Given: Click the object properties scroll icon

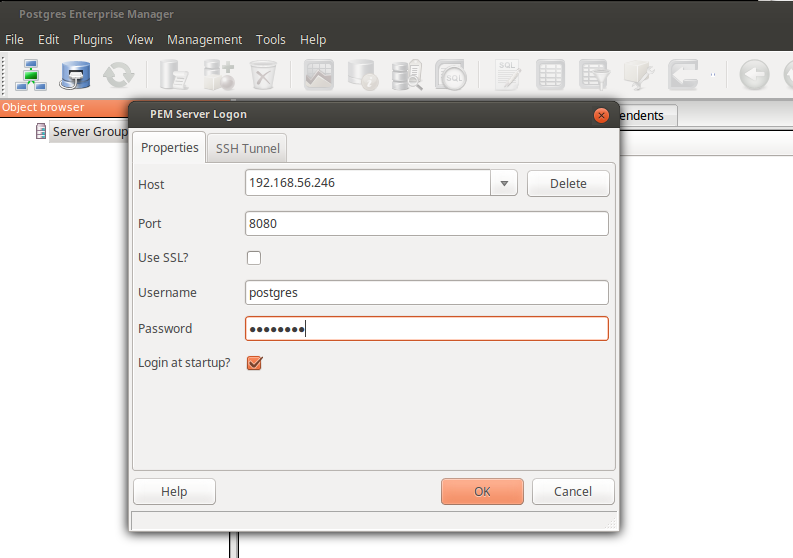Looking at the screenshot, I should tap(174, 75).
